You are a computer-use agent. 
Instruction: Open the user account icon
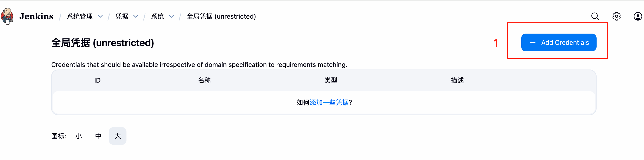[637, 17]
